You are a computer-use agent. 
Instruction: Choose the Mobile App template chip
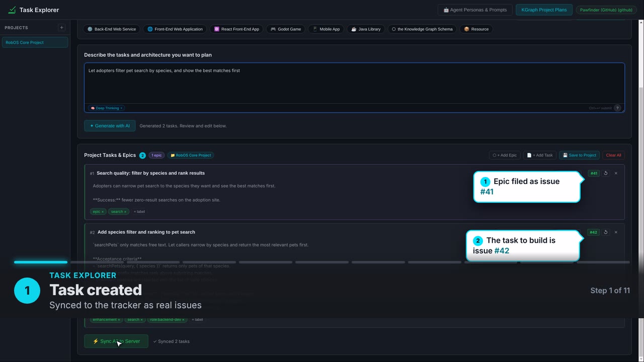tap(326, 29)
